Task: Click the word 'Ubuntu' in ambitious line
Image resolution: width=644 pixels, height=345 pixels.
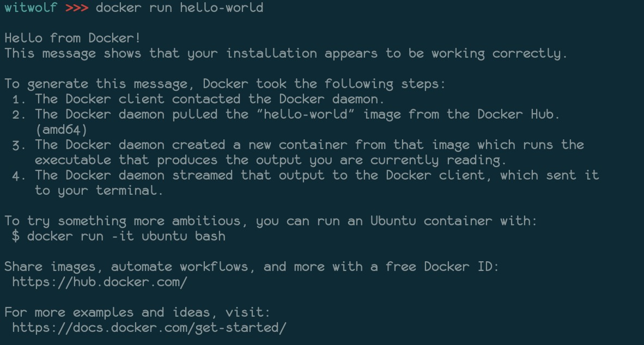Action: [393, 221]
